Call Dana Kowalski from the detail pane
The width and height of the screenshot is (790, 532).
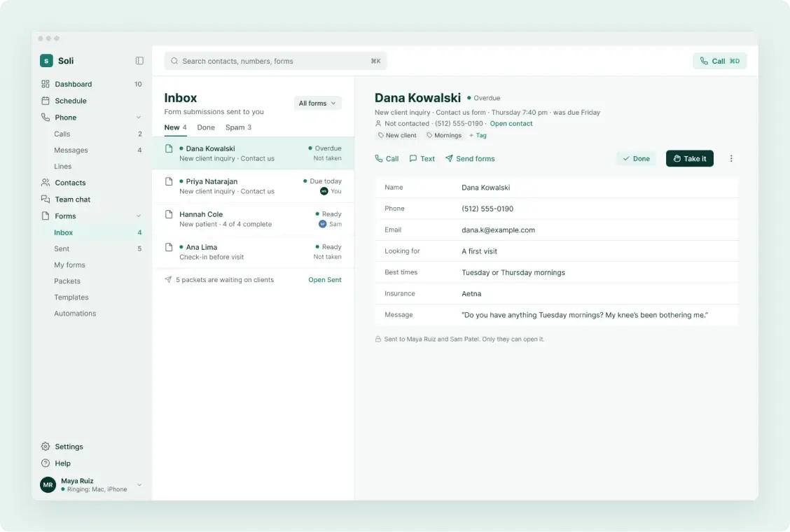click(x=387, y=158)
